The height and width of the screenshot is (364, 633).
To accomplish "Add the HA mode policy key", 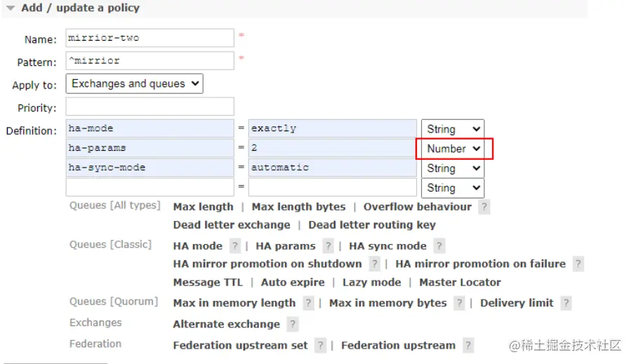I will [198, 246].
